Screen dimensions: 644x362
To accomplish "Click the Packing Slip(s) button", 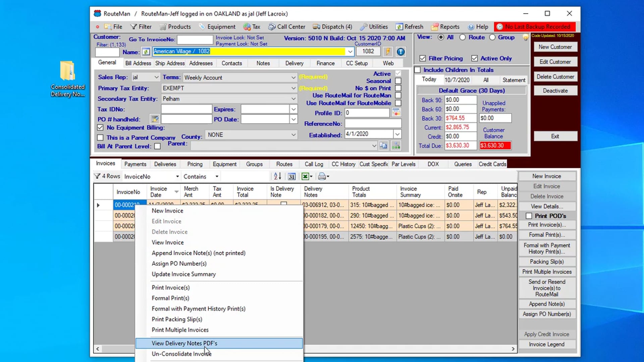I will 547,262.
